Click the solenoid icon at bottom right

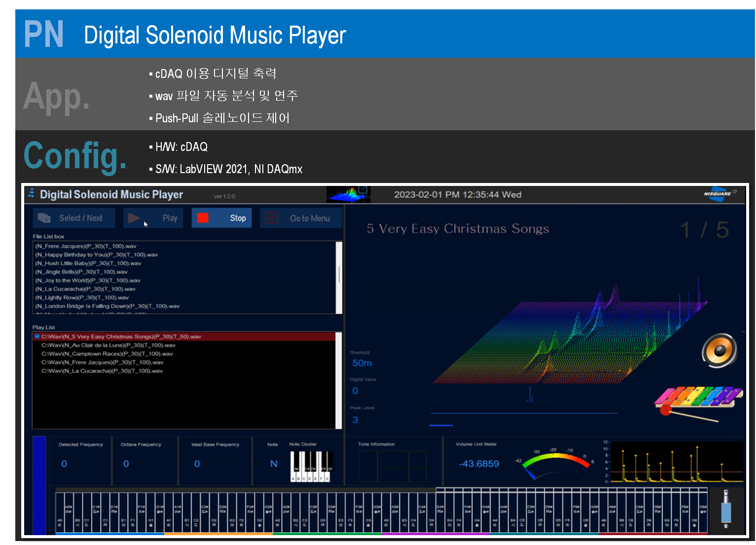tap(725, 509)
